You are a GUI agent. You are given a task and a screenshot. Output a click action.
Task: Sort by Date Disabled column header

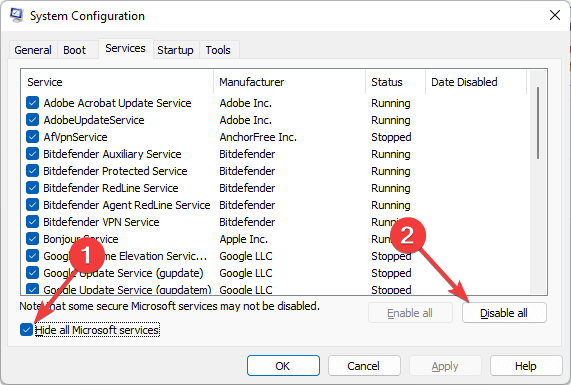[x=476, y=82]
